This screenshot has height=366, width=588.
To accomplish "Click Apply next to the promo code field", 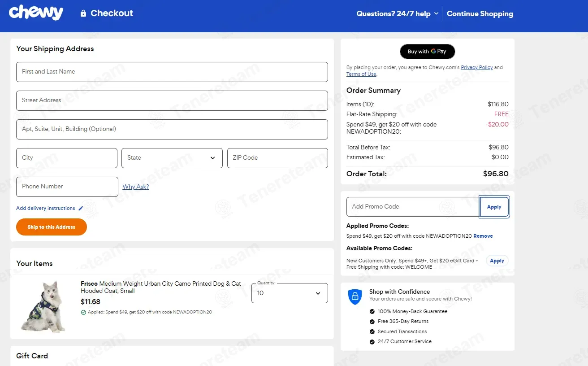I will [494, 207].
